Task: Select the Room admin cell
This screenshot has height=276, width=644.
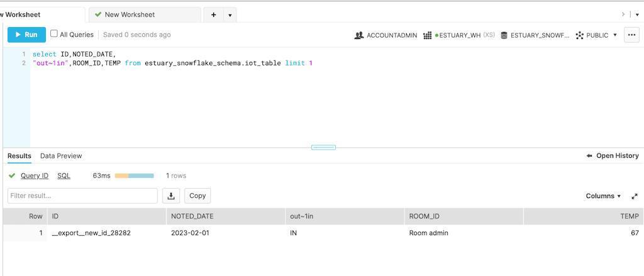Action: click(464, 233)
